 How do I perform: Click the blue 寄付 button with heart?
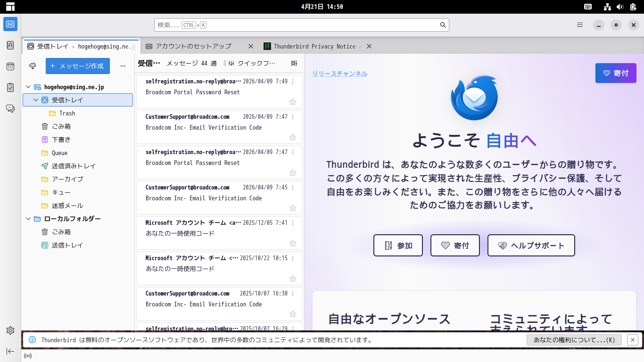pos(616,73)
